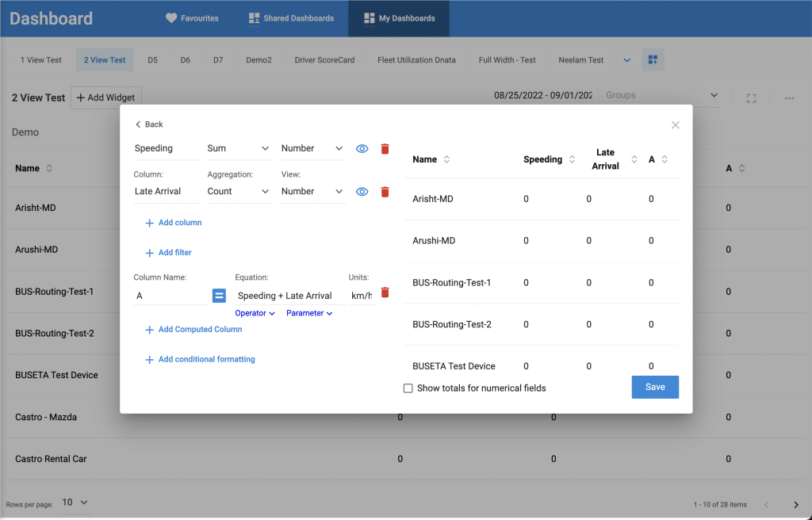
Task: Toggle visibility of Late Arrival column
Action: (x=362, y=191)
